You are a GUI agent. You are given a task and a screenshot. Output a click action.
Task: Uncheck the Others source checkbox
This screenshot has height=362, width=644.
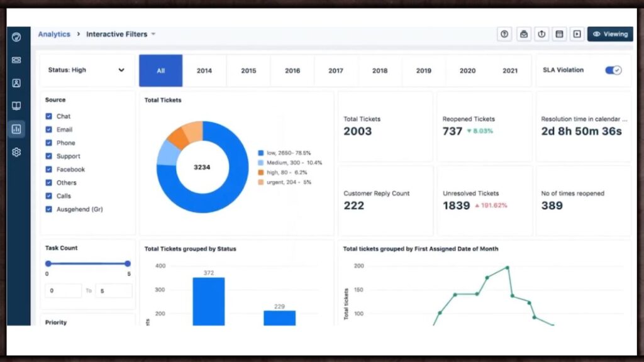(49, 183)
